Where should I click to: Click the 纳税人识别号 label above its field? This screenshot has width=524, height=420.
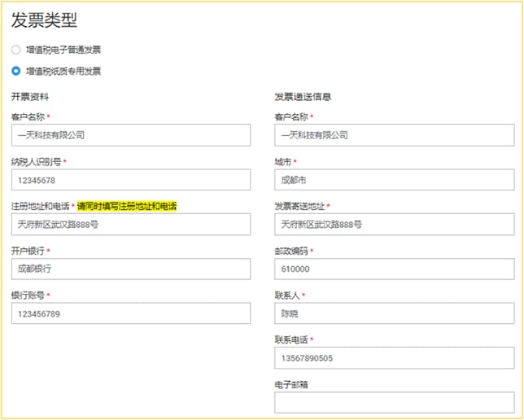36,162
